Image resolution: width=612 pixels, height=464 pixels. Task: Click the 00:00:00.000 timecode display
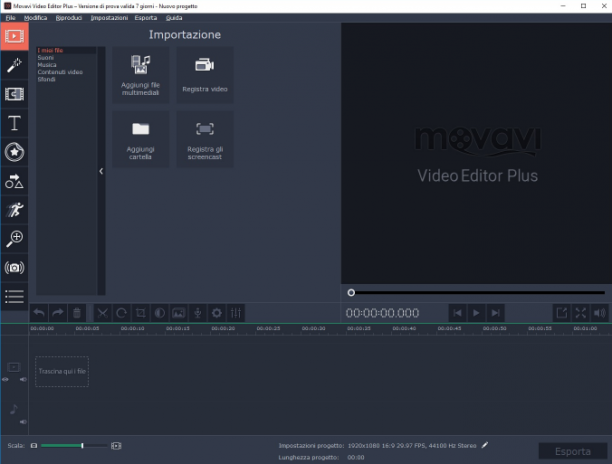click(382, 313)
